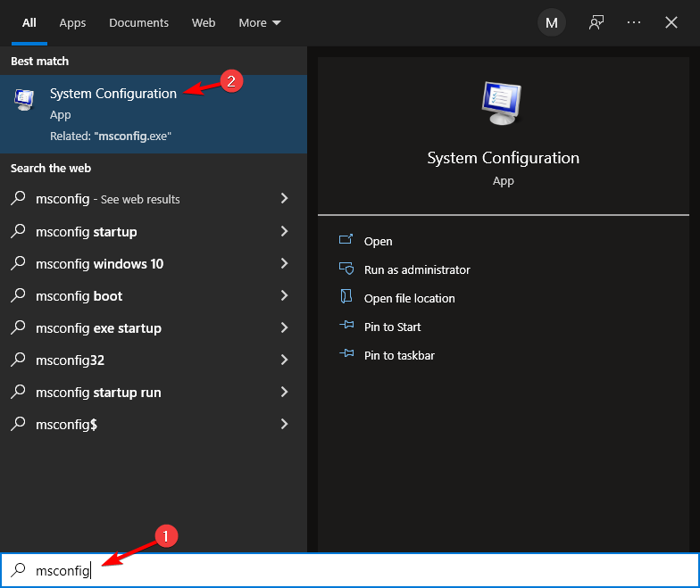Expand chevron for msconfig See web results
Viewport: 700px width, 588px height.
point(284,198)
